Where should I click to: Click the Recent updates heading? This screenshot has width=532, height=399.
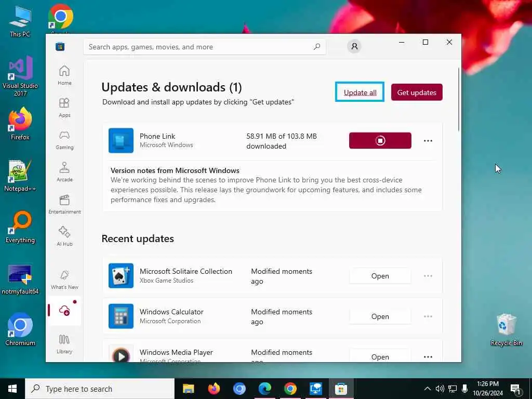click(137, 238)
